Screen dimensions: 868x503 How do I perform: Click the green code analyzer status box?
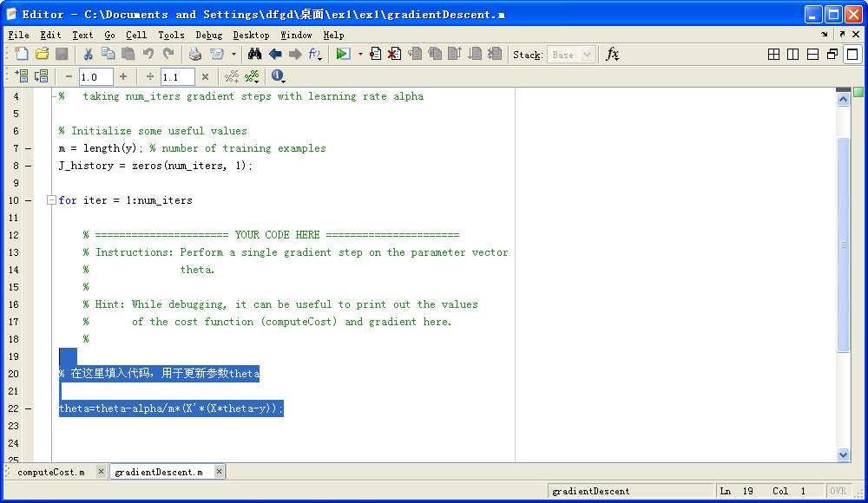pos(858,92)
